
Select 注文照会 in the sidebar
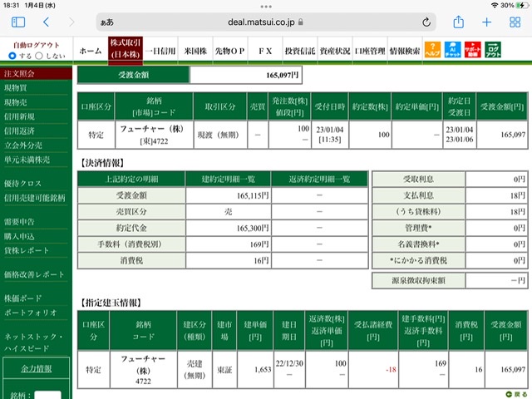[x=36, y=73]
